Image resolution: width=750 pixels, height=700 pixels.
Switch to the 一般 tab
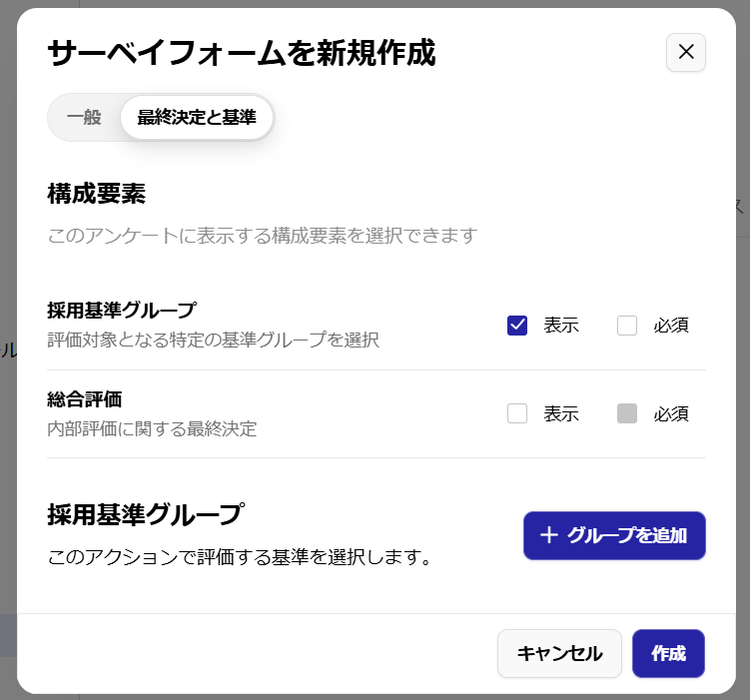[x=84, y=117]
